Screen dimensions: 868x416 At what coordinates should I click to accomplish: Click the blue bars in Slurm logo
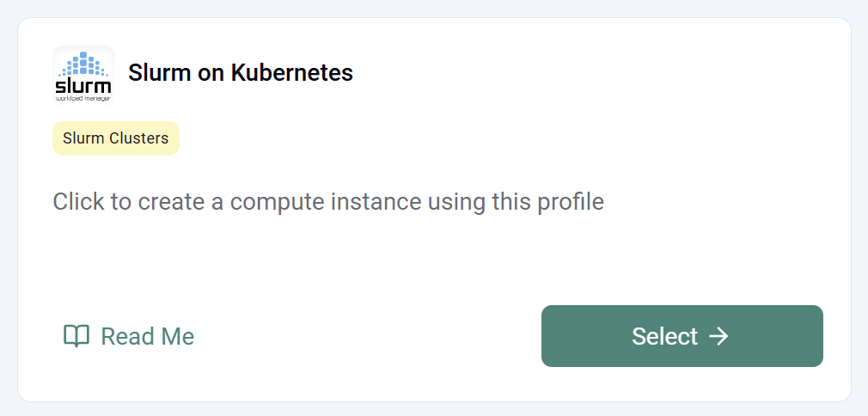(x=84, y=64)
